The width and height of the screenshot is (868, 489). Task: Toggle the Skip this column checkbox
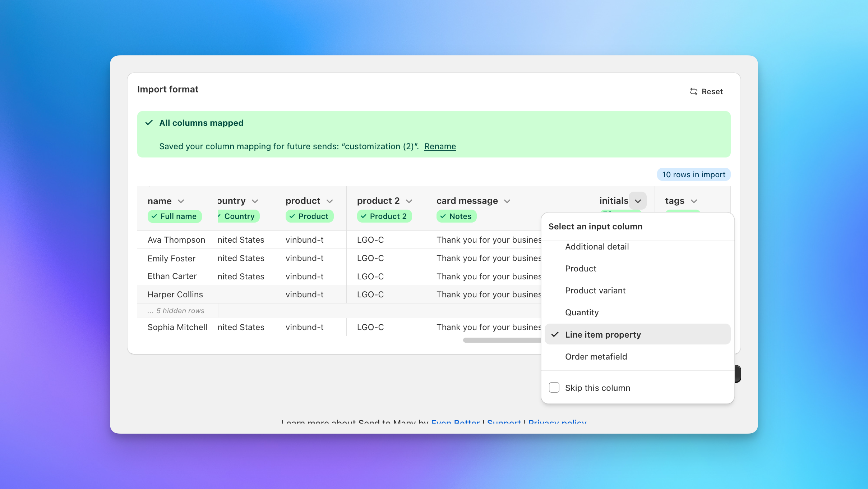tap(554, 388)
